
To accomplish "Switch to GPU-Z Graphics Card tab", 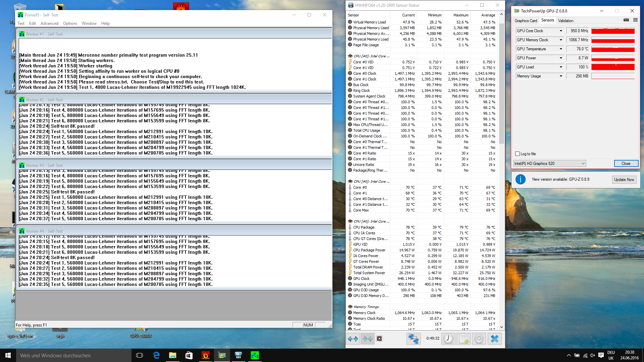I will 526,21.
